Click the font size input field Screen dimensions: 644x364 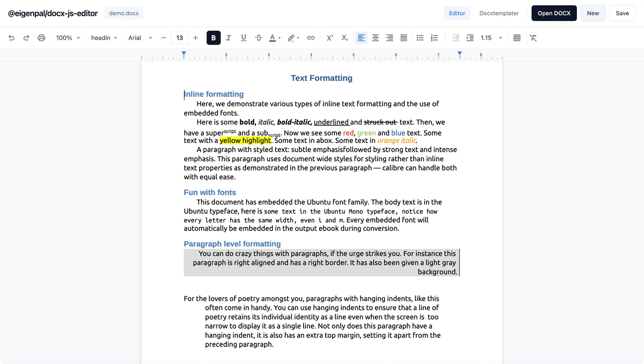[179, 38]
